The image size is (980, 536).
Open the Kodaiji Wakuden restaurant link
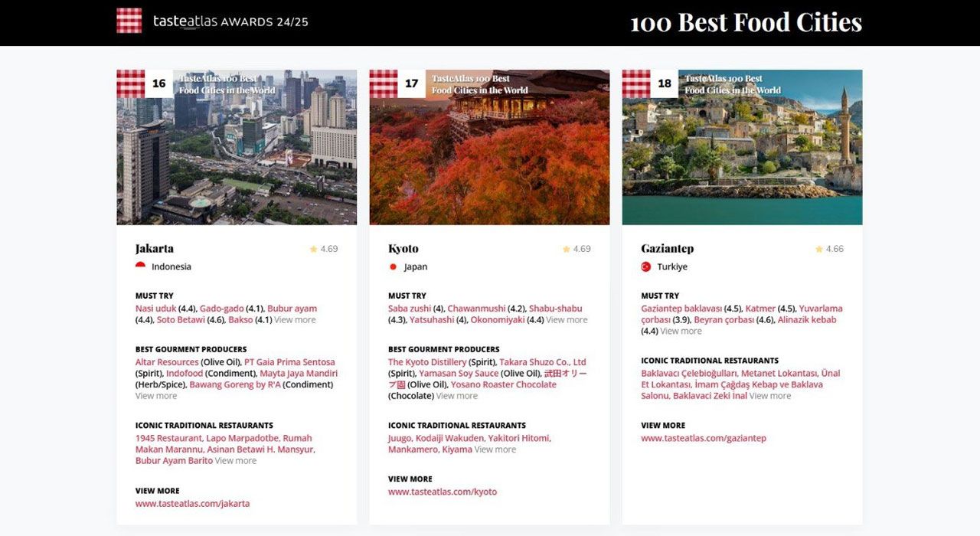coord(450,439)
